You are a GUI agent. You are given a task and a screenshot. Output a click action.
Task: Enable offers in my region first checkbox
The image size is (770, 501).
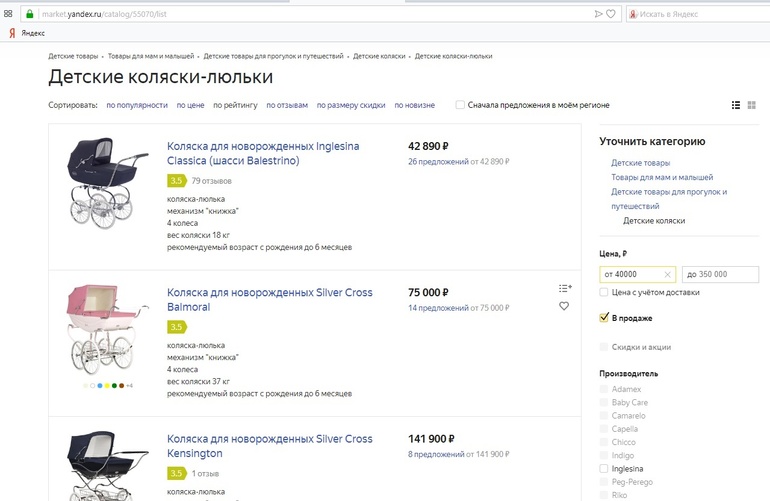(x=460, y=105)
